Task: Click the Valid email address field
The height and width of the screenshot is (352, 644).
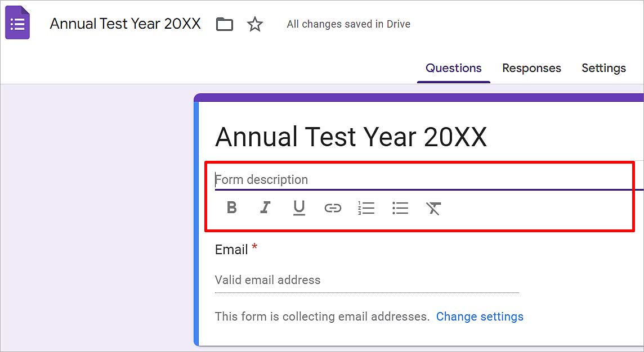Action: (367, 280)
